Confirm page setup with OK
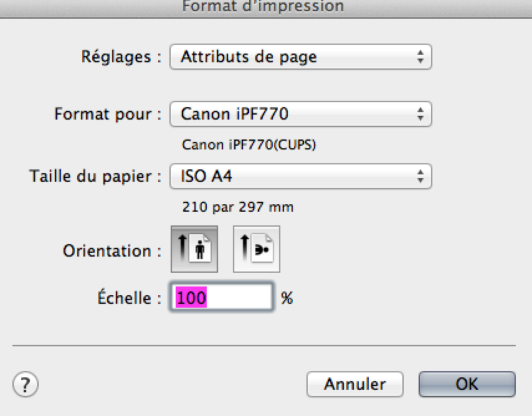Screen dimensions: 532x416 pyautogui.click(x=467, y=384)
